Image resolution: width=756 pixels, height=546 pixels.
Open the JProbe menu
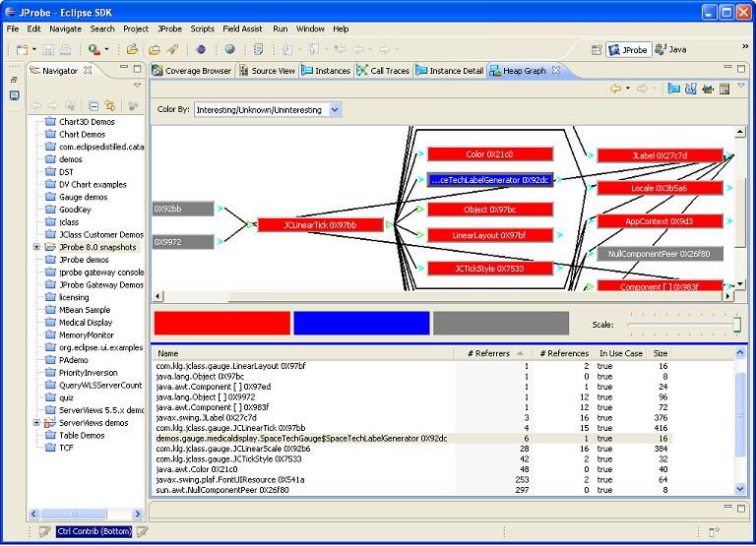coord(169,29)
